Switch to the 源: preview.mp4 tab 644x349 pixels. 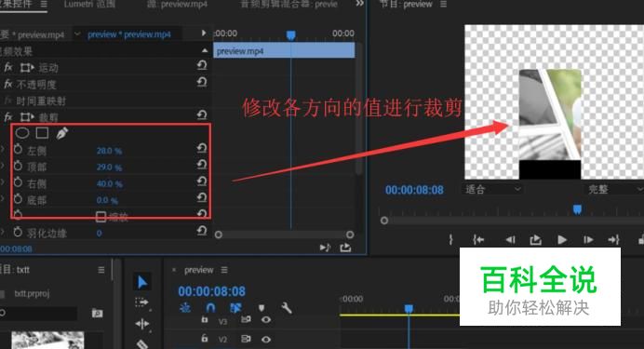(177, 5)
